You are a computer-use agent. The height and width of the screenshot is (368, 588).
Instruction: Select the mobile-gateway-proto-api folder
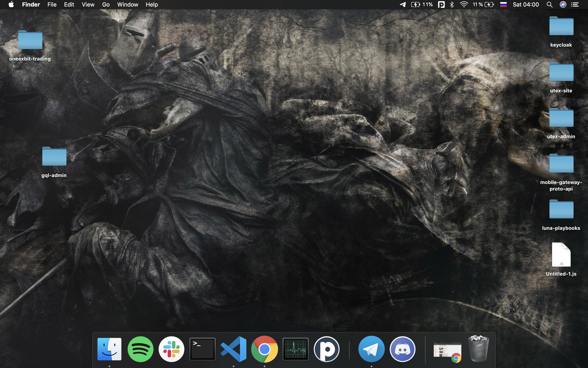[x=561, y=163]
